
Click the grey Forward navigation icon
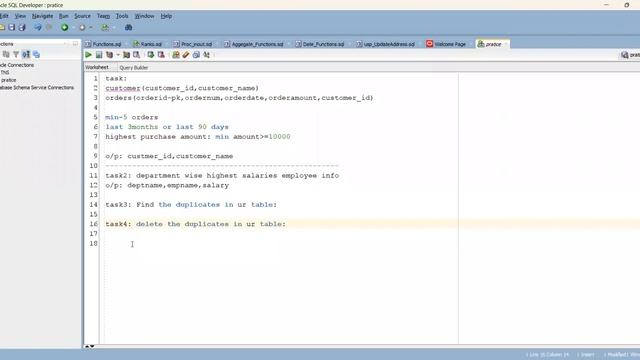click(82, 27)
